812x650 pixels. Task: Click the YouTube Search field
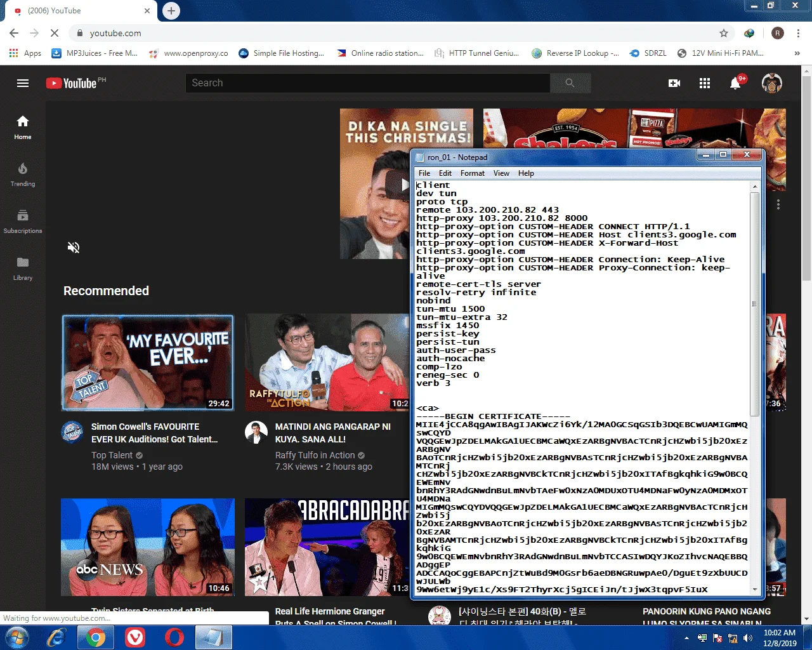[x=368, y=83]
